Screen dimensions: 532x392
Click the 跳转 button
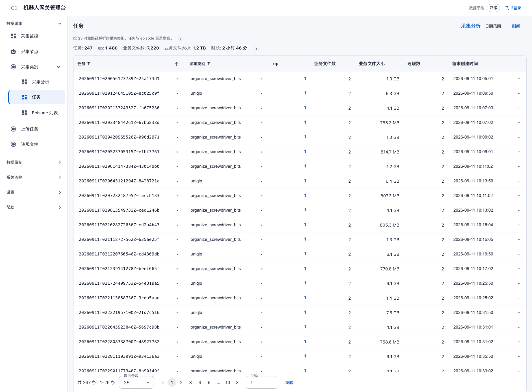289,382
